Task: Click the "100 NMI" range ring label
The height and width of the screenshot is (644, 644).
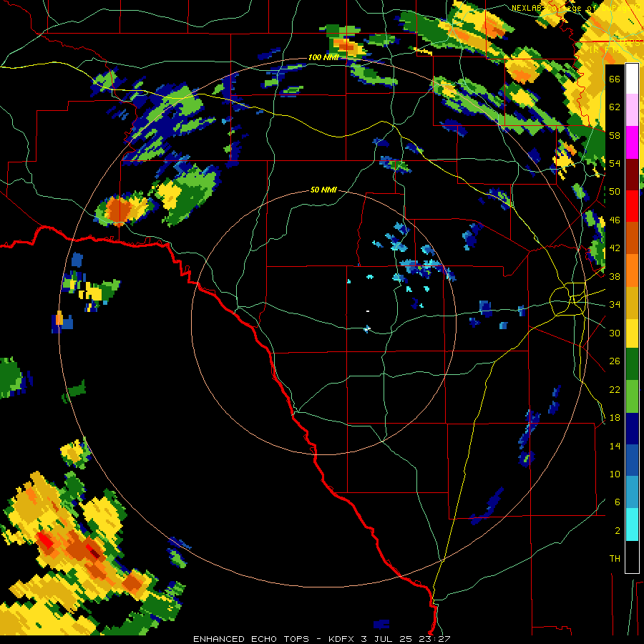Action: point(323,57)
